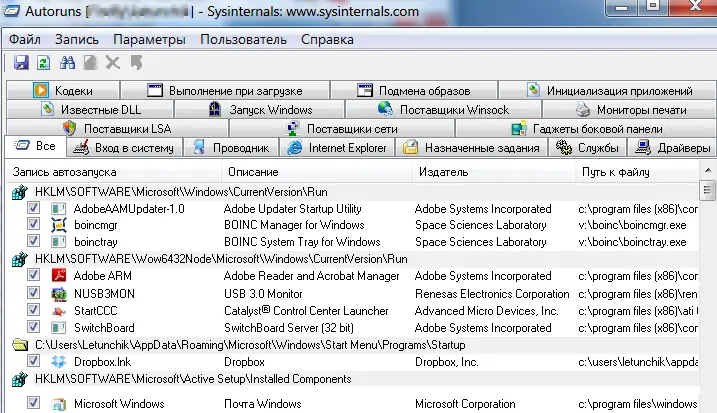Uncheck the boincmgr autorun entry
This screenshot has width=717, height=413.
(33, 224)
